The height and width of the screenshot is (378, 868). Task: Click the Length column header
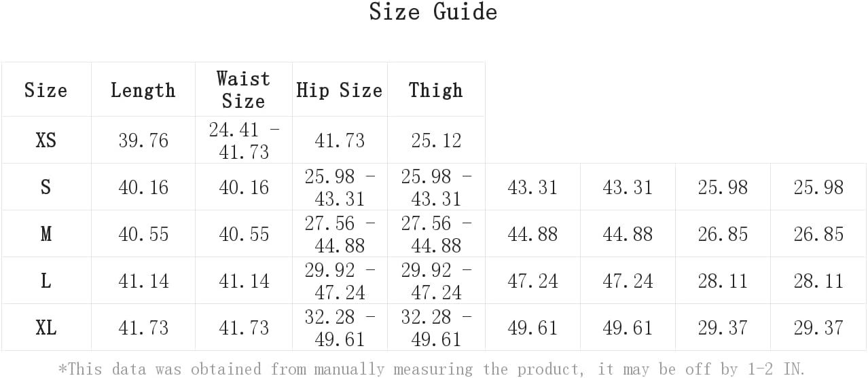(143, 90)
